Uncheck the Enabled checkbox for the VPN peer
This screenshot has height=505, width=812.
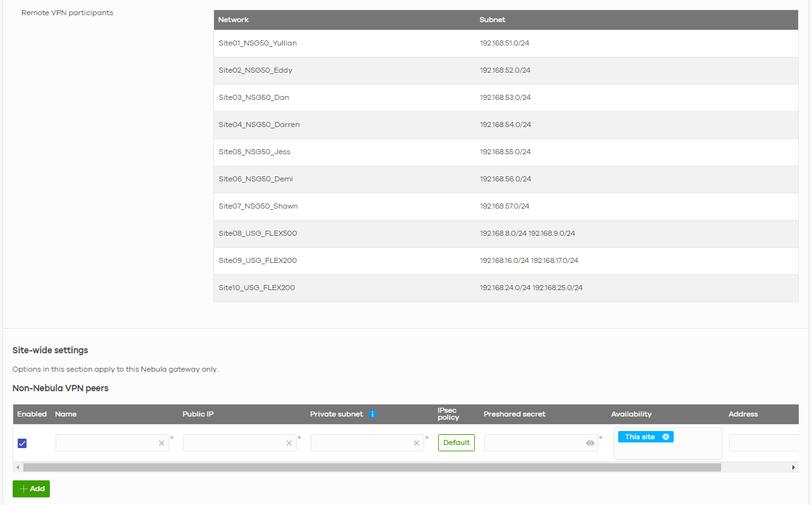pyautogui.click(x=22, y=443)
